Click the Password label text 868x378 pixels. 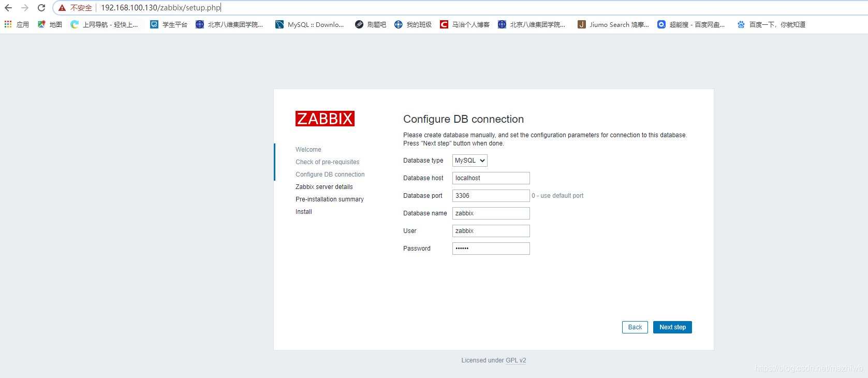click(x=417, y=249)
